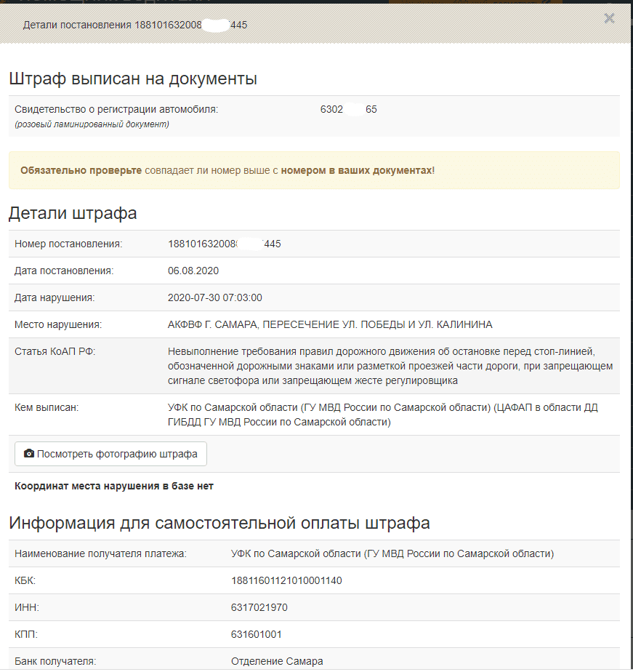Click date 06.08.2020 value
The width and height of the screenshot is (633, 672).
pos(193,271)
